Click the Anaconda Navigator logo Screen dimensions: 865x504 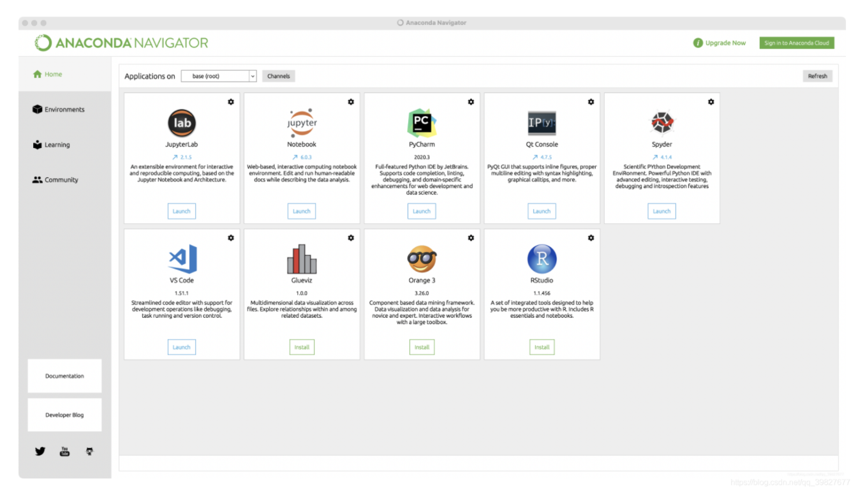pos(121,43)
